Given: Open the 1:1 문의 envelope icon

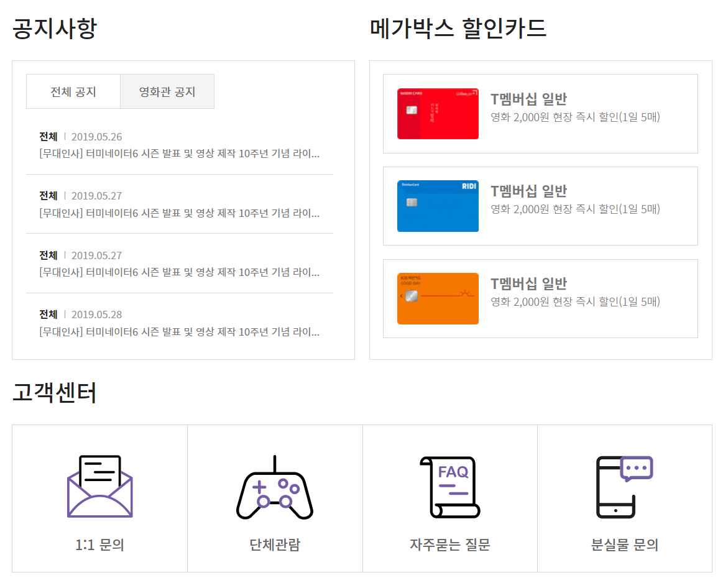Looking at the screenshot, I should pos(99,487).
